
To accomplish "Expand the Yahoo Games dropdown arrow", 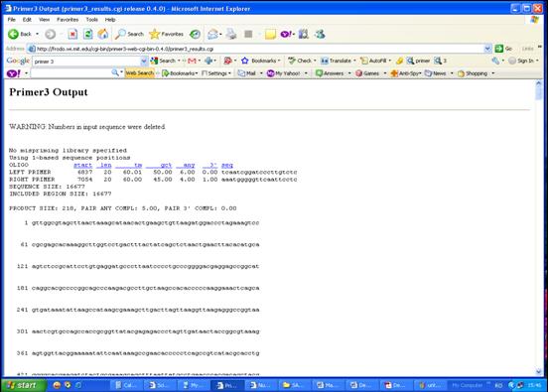I will pyautogui.click(x=385, y=73).
